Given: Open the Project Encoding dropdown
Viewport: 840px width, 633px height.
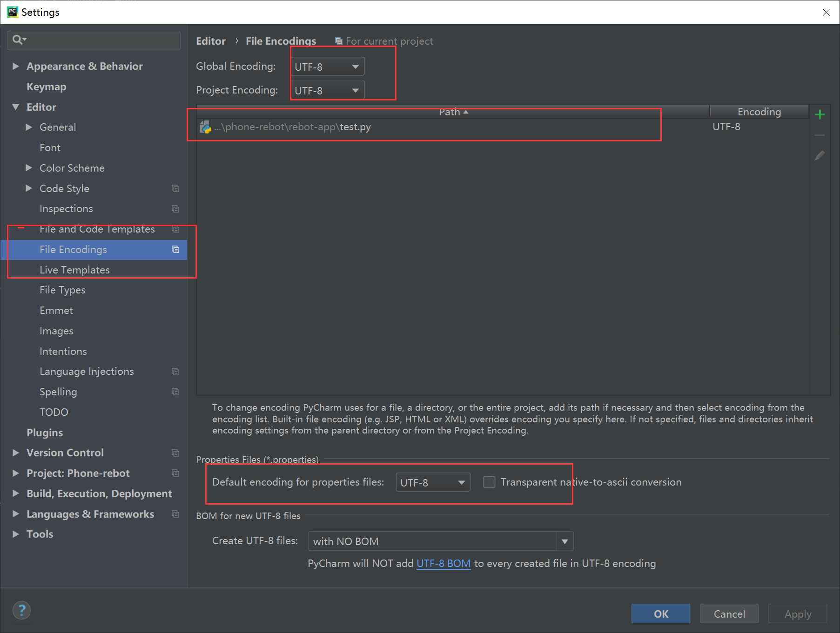Looking at the screenshot, I should (327, 90).
